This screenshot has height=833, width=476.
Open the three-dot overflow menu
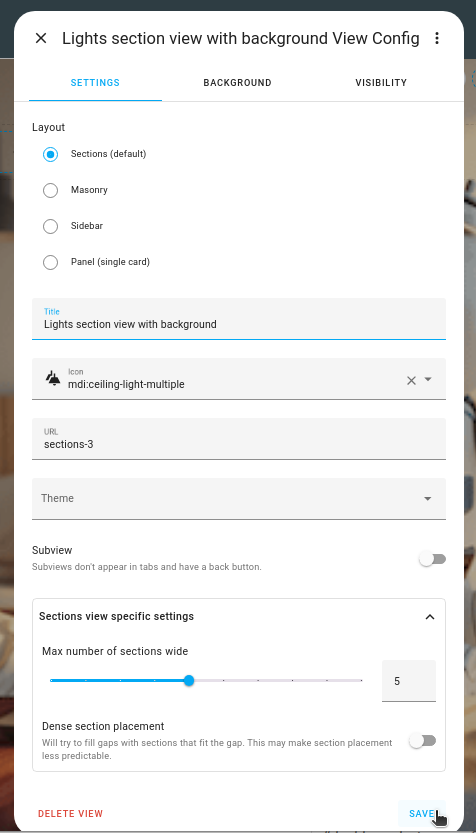[x=437, y=38]
